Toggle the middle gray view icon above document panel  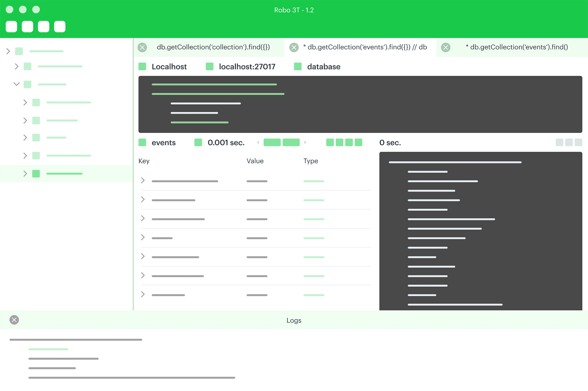point(569,142)
